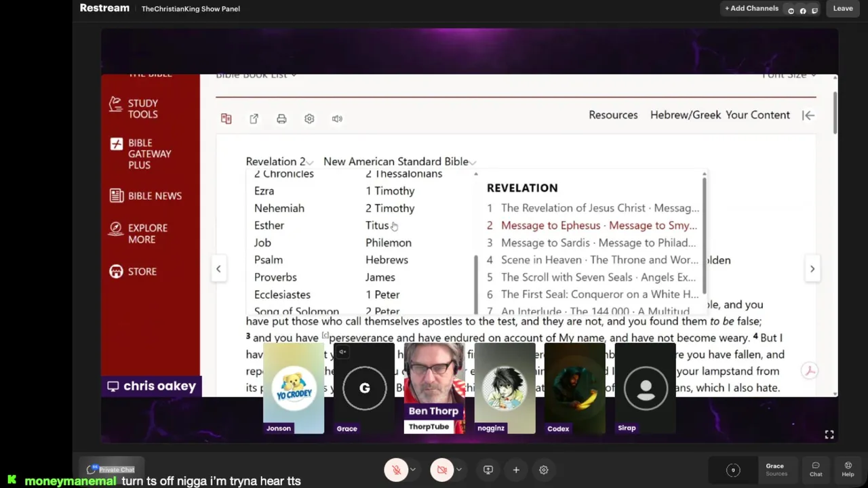Click the plus add source button

point(516,470)
